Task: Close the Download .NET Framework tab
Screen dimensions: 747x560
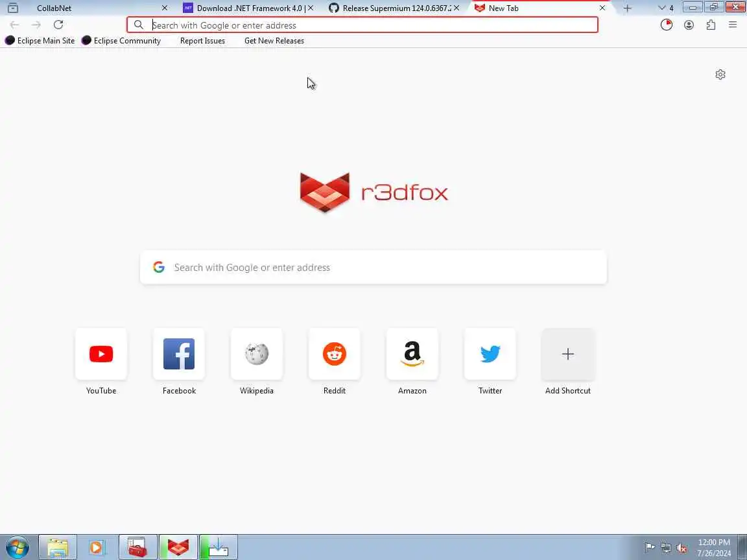Action: coord(311,8)
